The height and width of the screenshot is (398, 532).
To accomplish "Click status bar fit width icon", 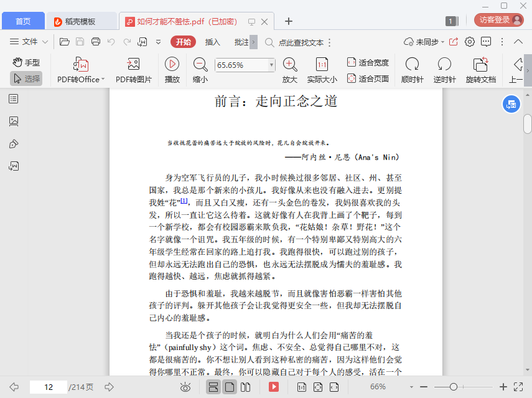I will pyautogui.click(x=334, y=387).
